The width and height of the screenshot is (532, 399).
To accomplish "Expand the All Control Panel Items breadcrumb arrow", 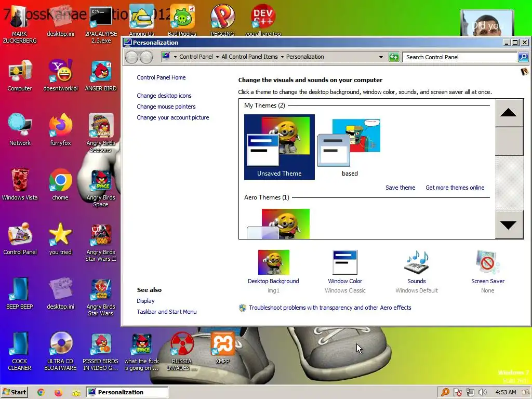I will 282,57.
